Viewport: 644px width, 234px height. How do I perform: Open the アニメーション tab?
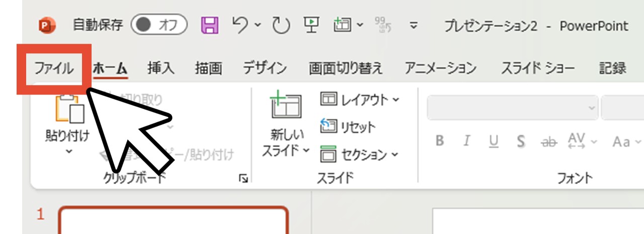click(x=441, y=68)
